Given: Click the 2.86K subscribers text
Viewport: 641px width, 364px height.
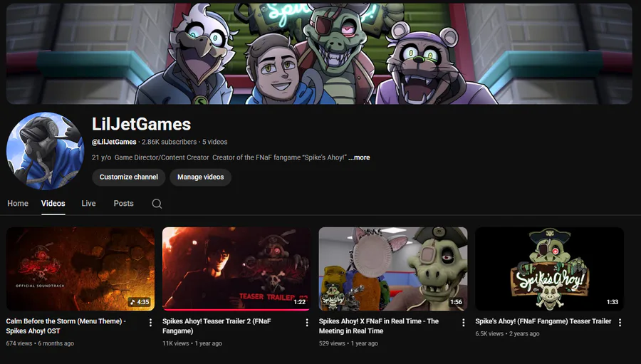Looking at the screenshot, I should (x=170, y=142).
